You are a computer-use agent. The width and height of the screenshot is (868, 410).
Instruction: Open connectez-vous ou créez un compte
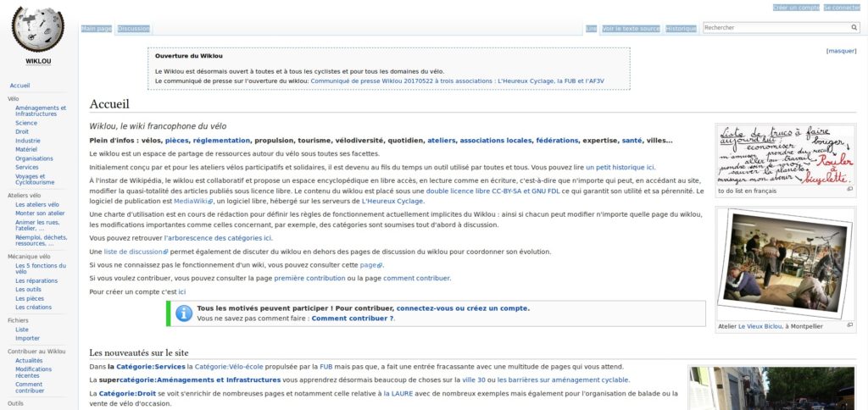tap(463, 308)
